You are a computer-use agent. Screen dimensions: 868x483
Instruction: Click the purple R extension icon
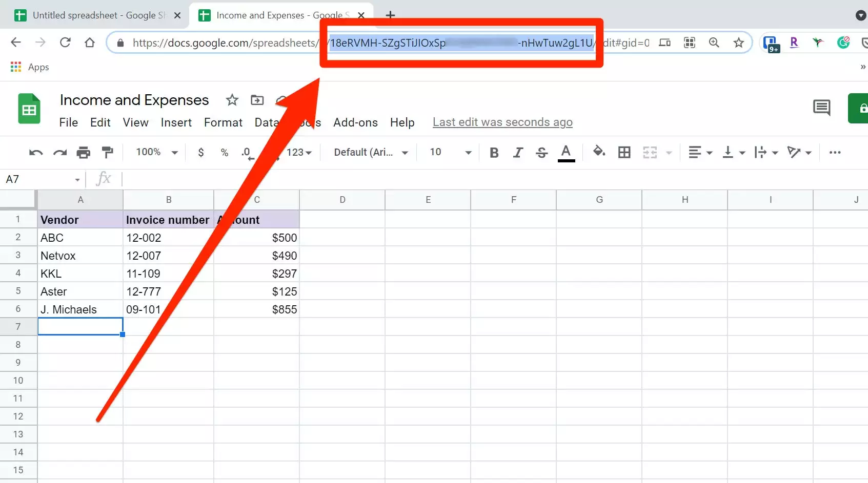(x=794, y=43)
